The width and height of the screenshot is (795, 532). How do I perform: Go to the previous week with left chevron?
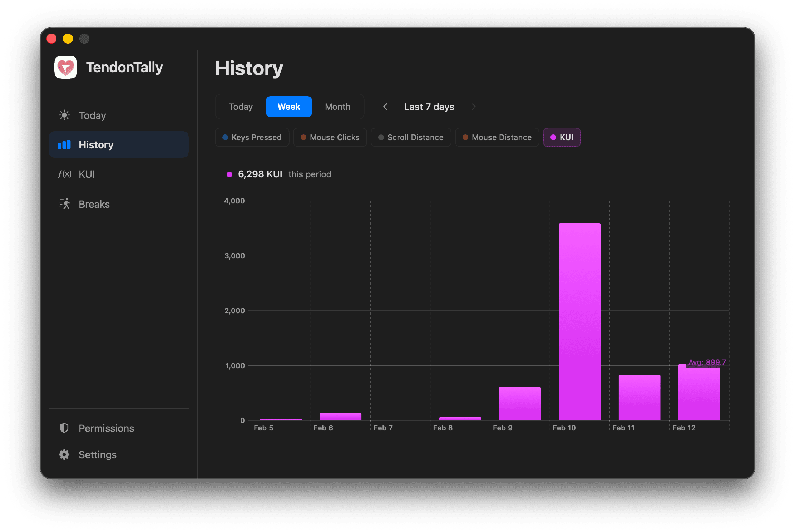[385, 107]
